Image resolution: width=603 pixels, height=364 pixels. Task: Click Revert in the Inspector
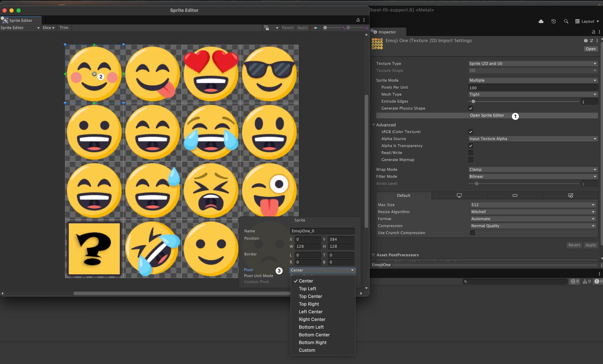click(574, 245)
